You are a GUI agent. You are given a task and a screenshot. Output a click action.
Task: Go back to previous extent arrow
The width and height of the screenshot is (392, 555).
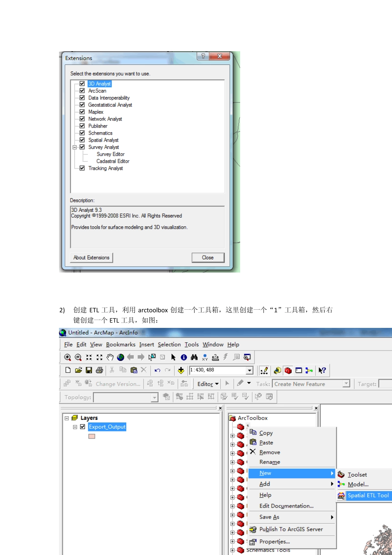[131, 357]
